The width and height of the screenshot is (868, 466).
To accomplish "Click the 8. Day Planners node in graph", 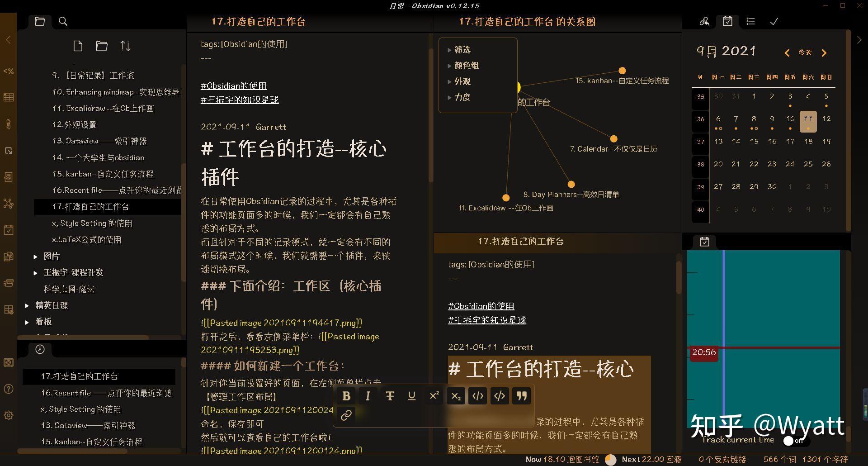I will point(571,184).
